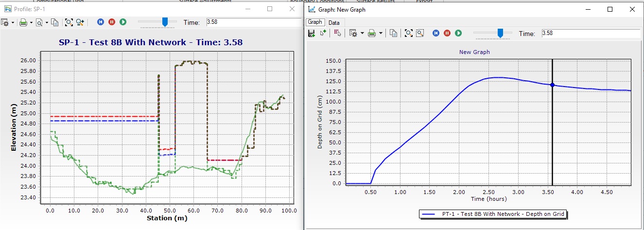Copy the profile plot to clipboard
Image resolution: width=644 pixels, height=230 pixels.
click(x=55, y=22)
